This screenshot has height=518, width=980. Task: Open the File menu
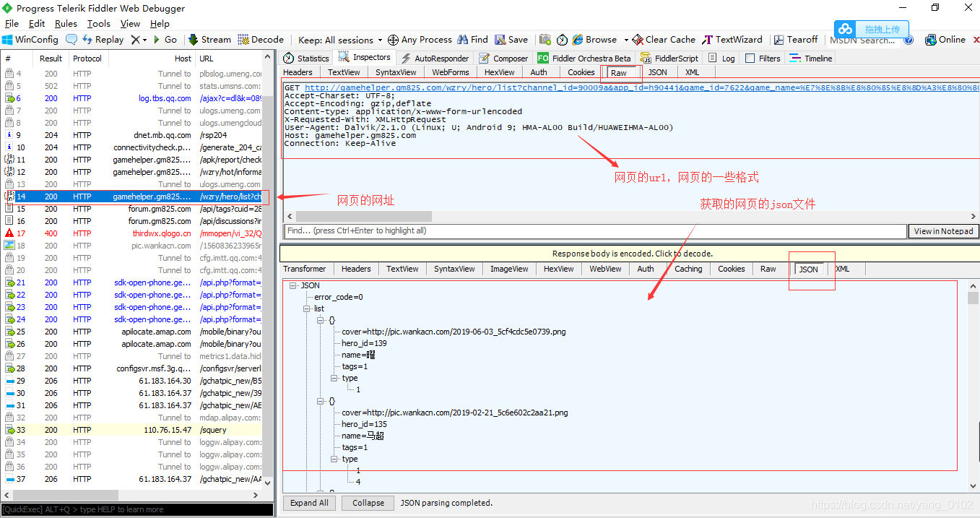tap(12, 24)
